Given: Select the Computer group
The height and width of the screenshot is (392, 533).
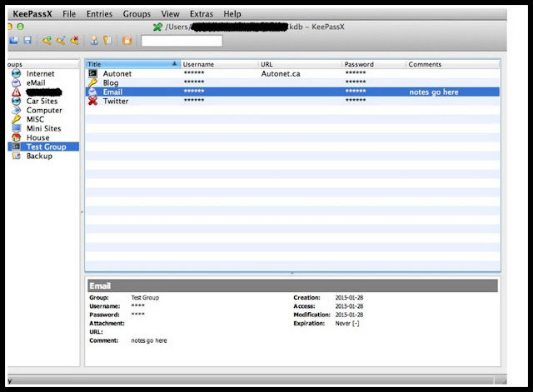Looking at the screenshot, I should coord(44,111).
